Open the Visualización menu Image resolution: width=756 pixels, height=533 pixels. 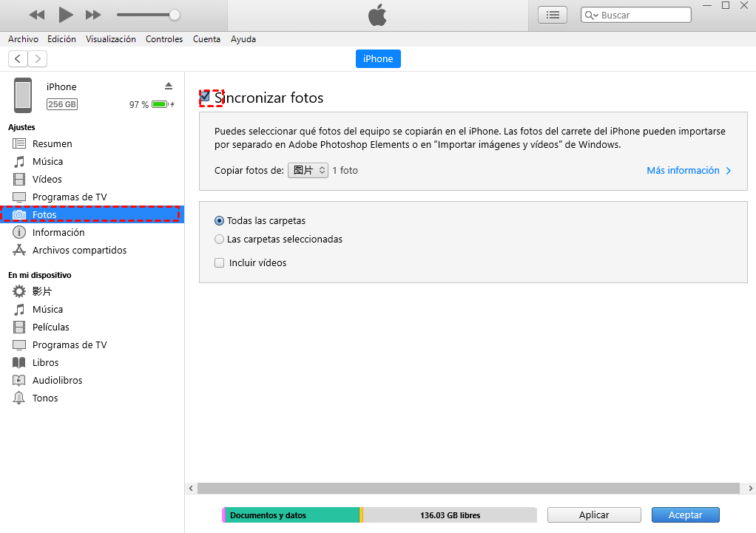pyautogui.click(x=110, y=39)
